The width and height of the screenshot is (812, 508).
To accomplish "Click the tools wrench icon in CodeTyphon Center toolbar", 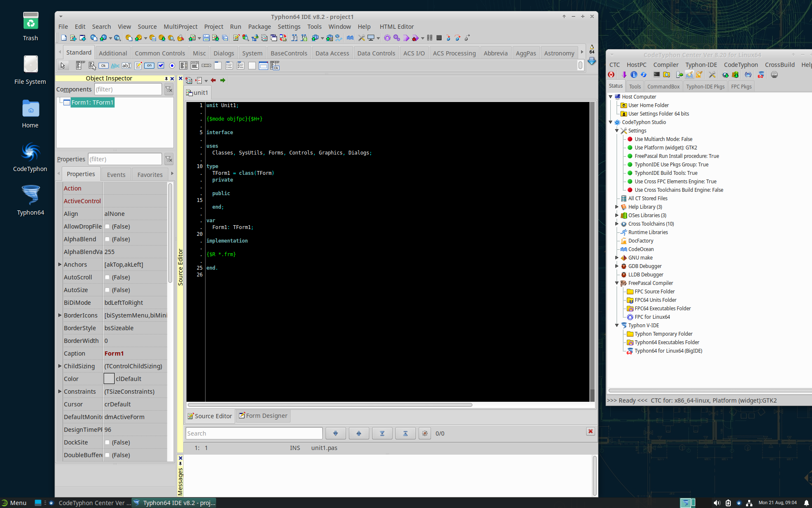I will pos(712,75).
